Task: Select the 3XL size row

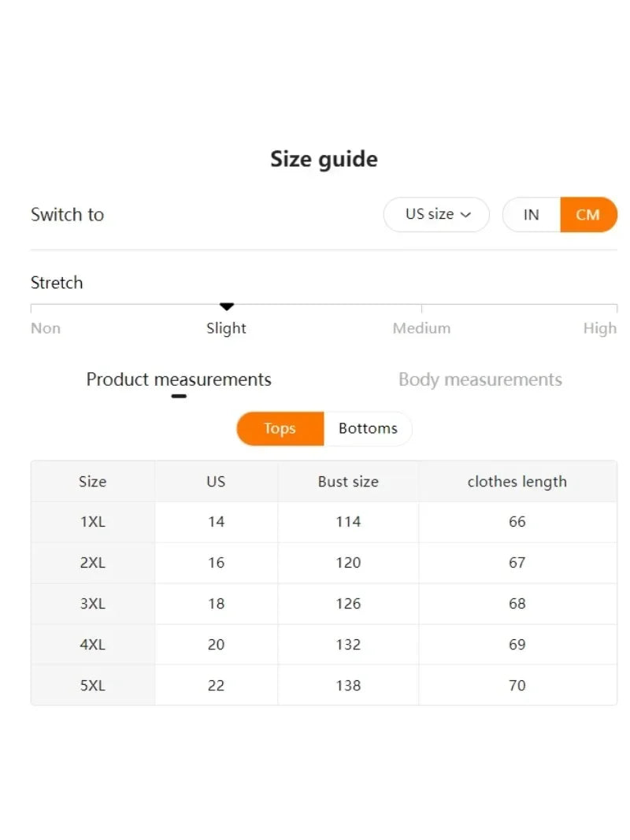Action: point(92,604)
